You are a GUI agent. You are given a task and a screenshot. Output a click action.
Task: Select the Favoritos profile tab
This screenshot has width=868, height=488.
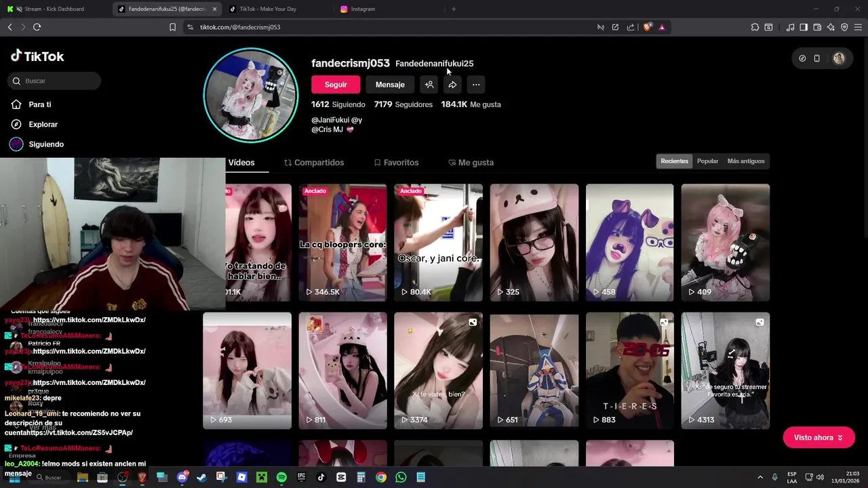[396, 163]
